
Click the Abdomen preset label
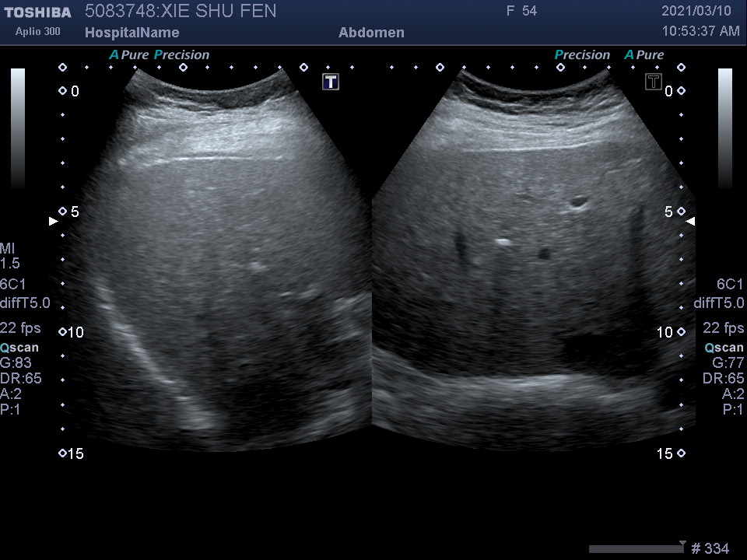(x=371, y=33)
